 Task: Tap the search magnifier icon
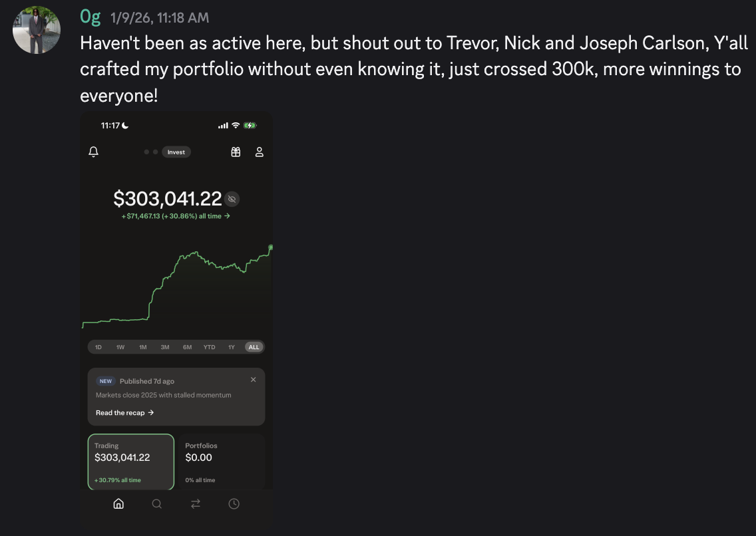(156, 503)
